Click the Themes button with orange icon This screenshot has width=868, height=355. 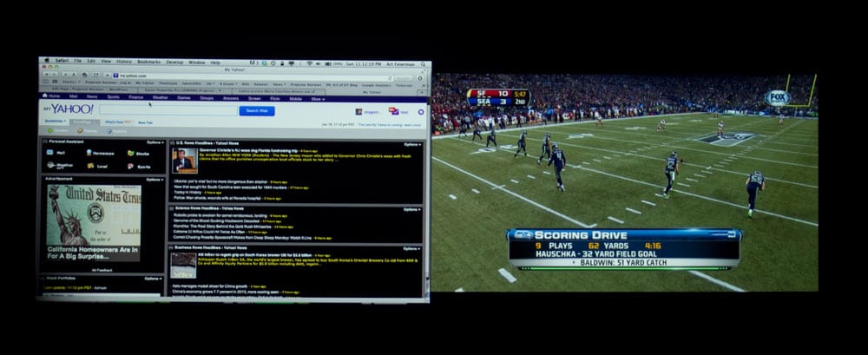[88, 131]
